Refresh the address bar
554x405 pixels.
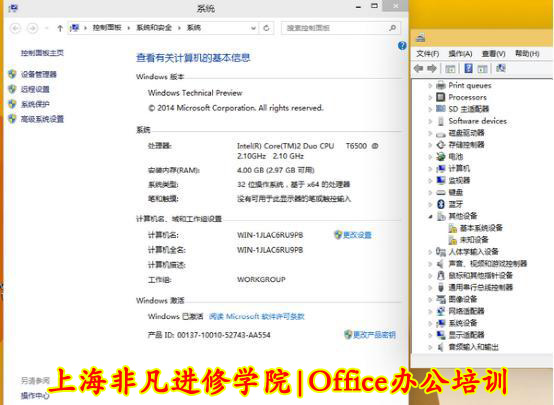tap(266, 28)
